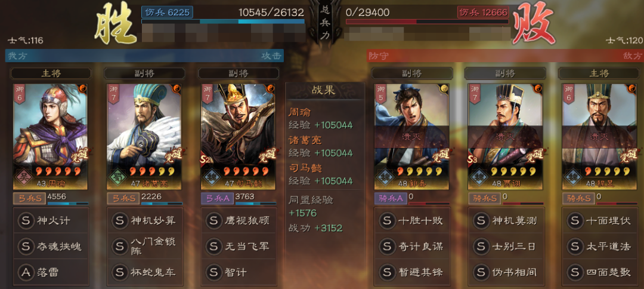Image resolution: width=644 pixels, height=289 pixels.
Task: Open Zhuge Liang general portrait card
Action: pos(144,137)
